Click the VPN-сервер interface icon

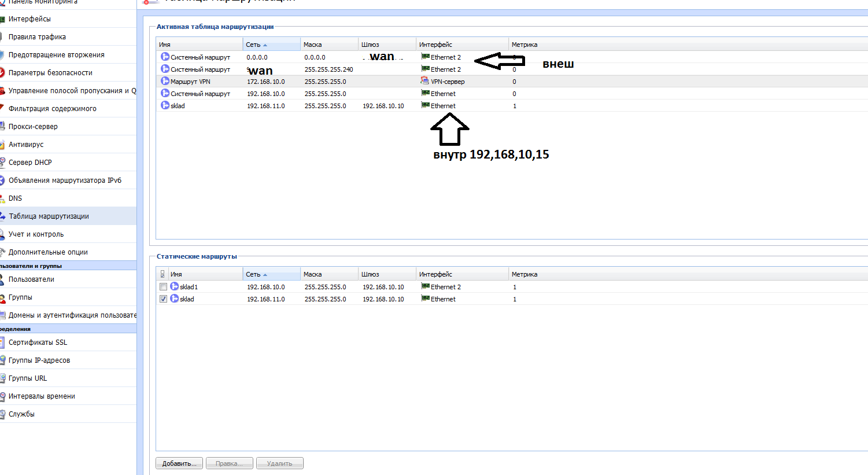tap(424, 82)
